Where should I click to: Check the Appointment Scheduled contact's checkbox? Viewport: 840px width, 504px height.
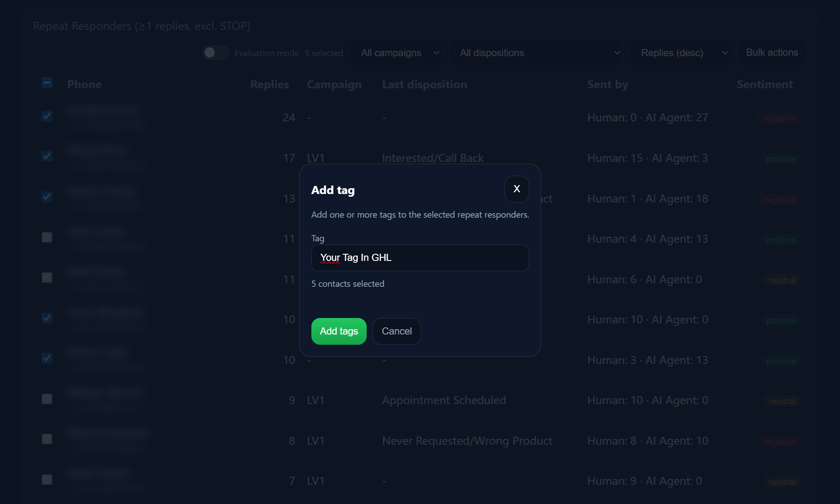(x=46, y=399)
